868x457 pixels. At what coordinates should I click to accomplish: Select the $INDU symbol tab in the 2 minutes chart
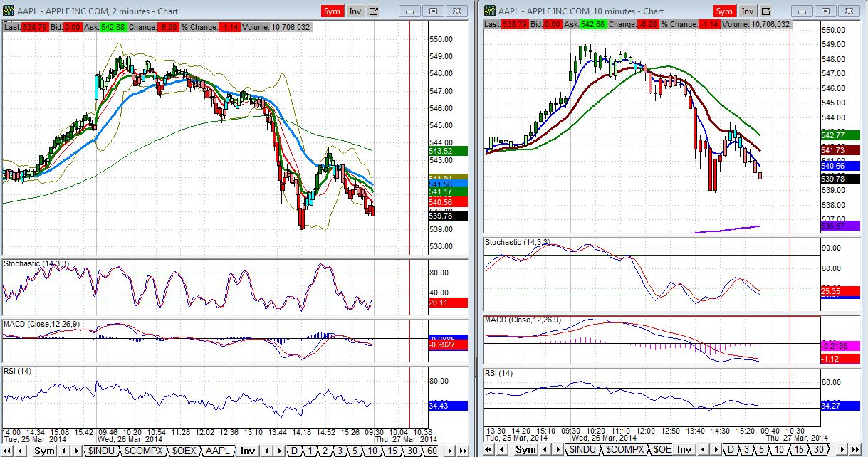click(x=101, y=451)
